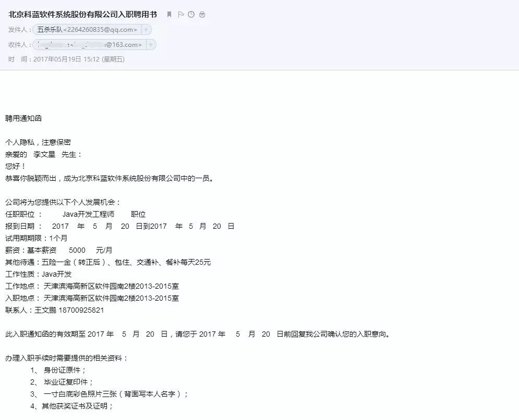Select the contact phone number 18700925821
Image resolution: width=519 pixels, height=420 pixels.
[x=81, y=310]
